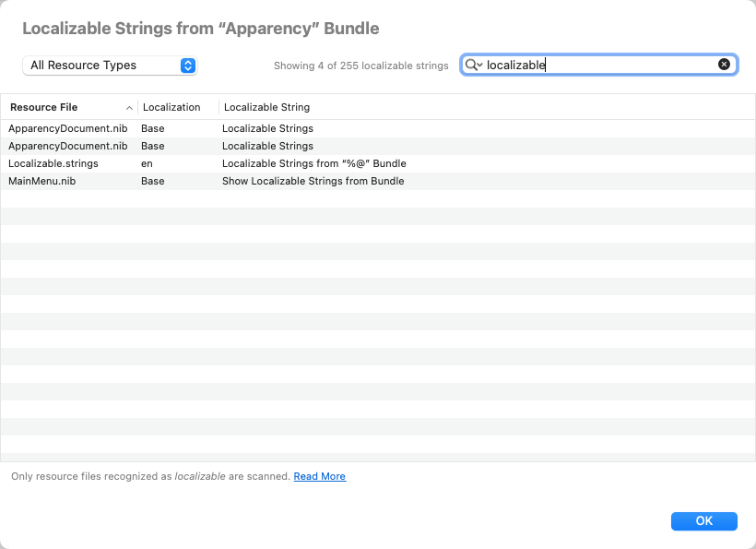Click inside the search field containing "localizable"

599,65
